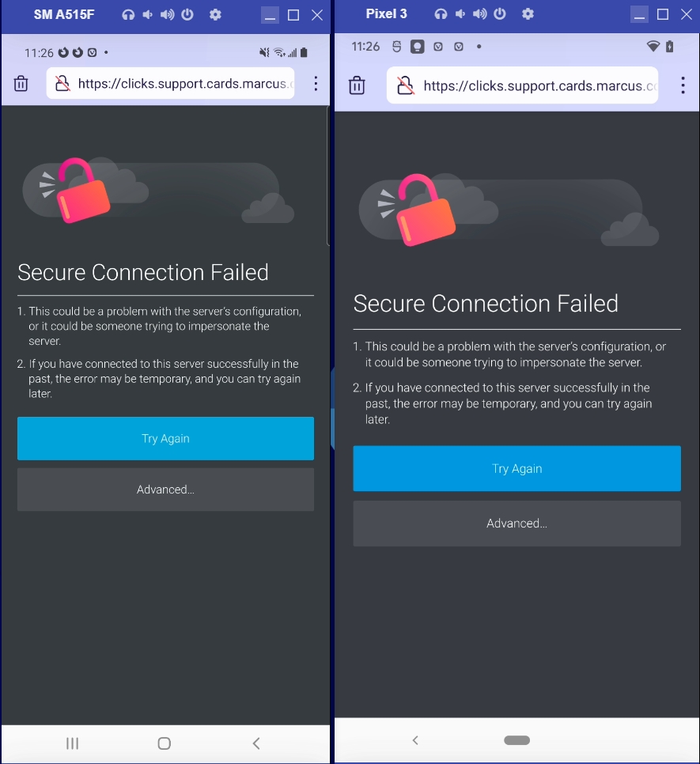
Task: Click the headphones icon in the SM A515F toolbar
Action: (x=129, y=14)
